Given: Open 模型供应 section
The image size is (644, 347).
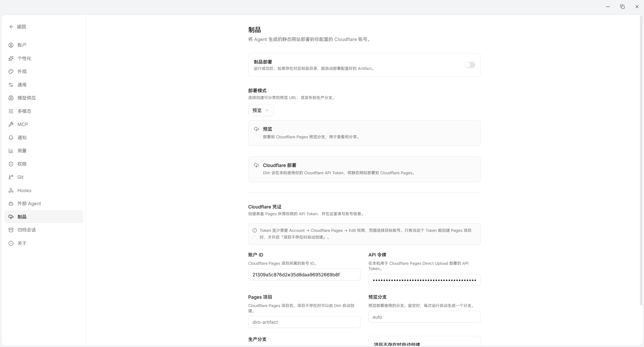Looking at the screenshot, I should pyautogui.click(x=44, y=98).
